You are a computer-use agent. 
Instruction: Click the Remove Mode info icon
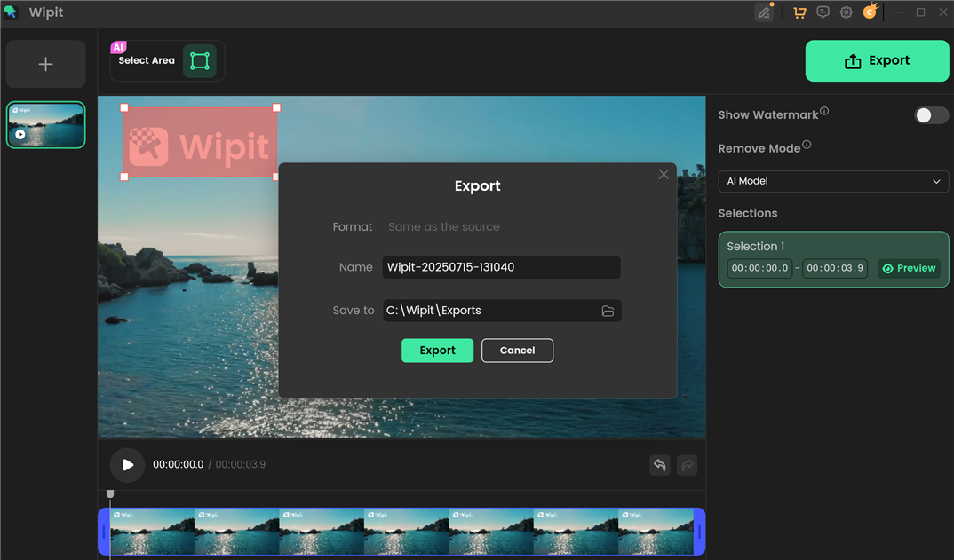pos(807,143)
